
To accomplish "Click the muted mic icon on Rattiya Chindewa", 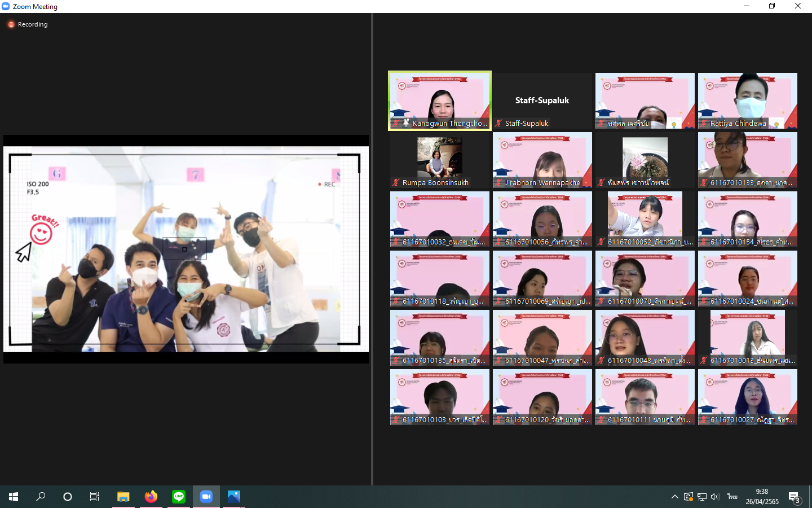I will pyautogui.click(x=704, y=124).
